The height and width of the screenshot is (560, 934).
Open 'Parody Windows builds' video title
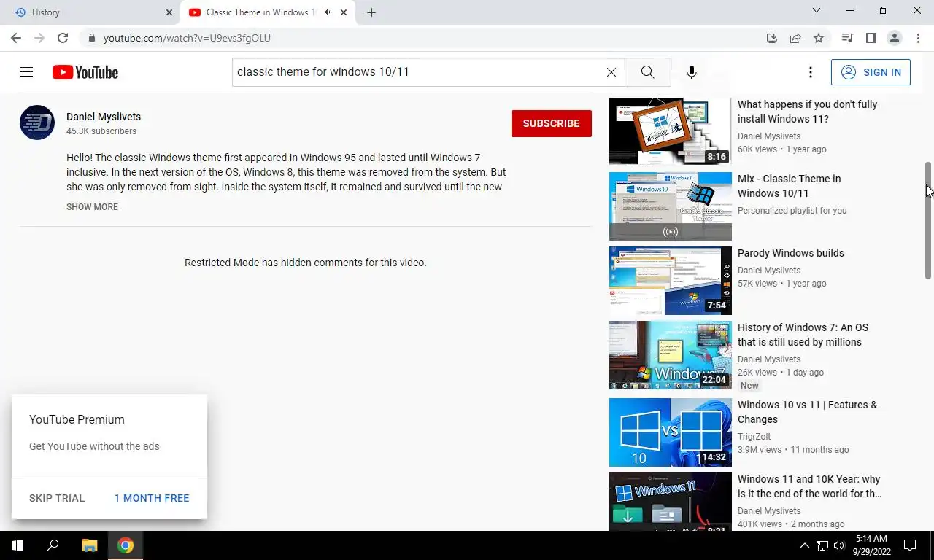coord(791,253)
